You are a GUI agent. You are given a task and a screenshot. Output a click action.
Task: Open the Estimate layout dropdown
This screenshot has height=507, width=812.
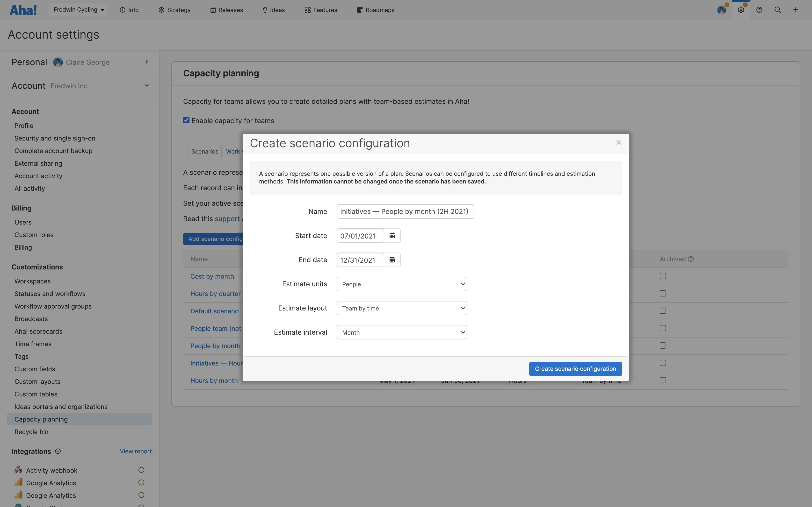[402, 308]
